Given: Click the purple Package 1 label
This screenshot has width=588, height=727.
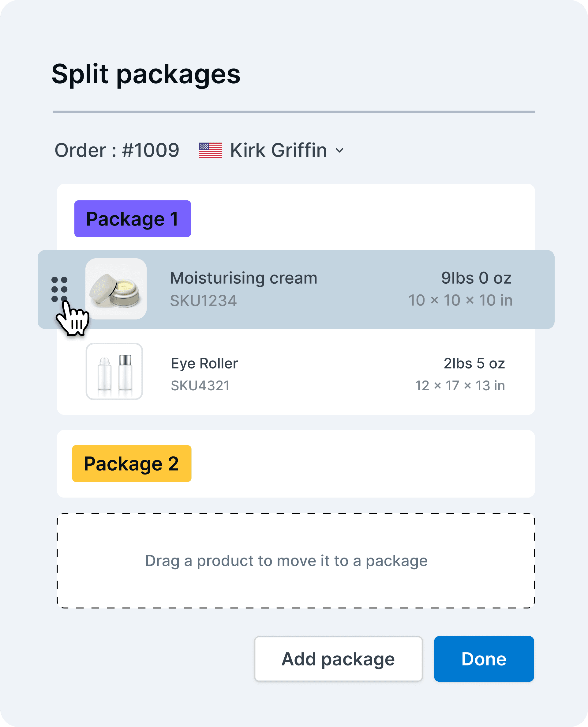Looking at the screenshot, I should click(x=133, y=219).
